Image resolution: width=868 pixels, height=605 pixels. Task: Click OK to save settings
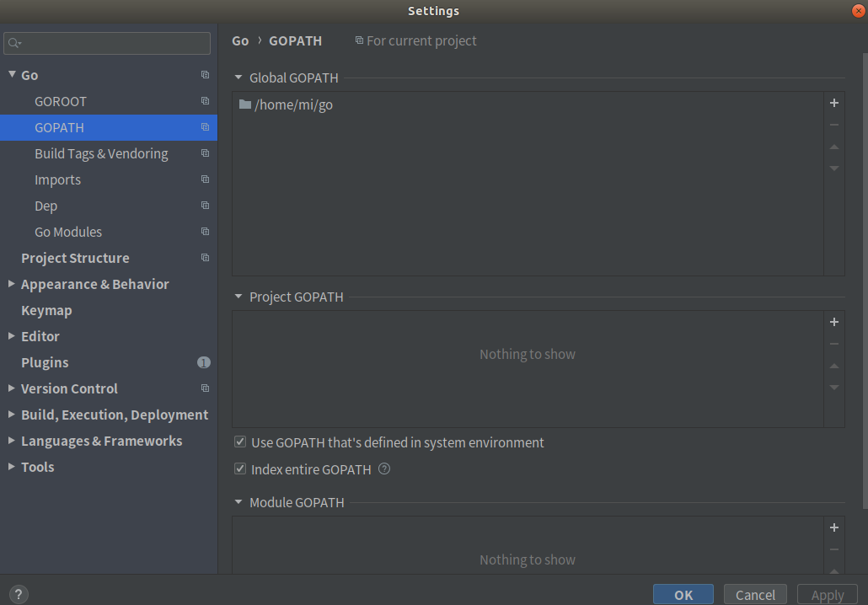pyautogui.click(x=683, y=594)
